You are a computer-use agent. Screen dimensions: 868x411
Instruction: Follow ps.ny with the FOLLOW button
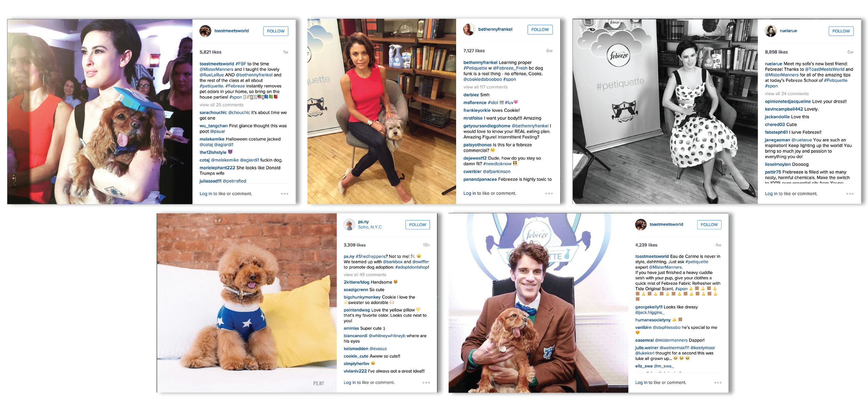[417, 225]
